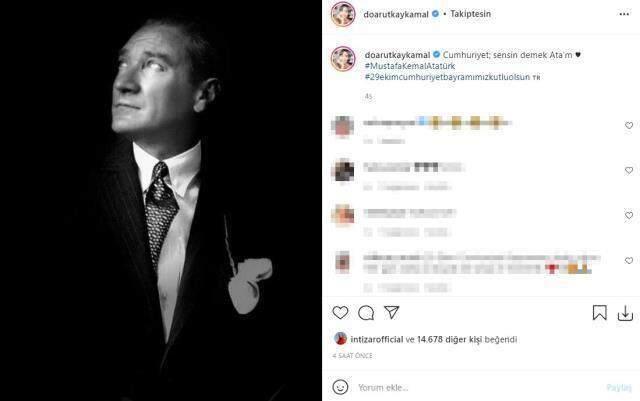Screen dimensions: 640x401
Task: Like the fourth comment
Action: click(629, 261)
